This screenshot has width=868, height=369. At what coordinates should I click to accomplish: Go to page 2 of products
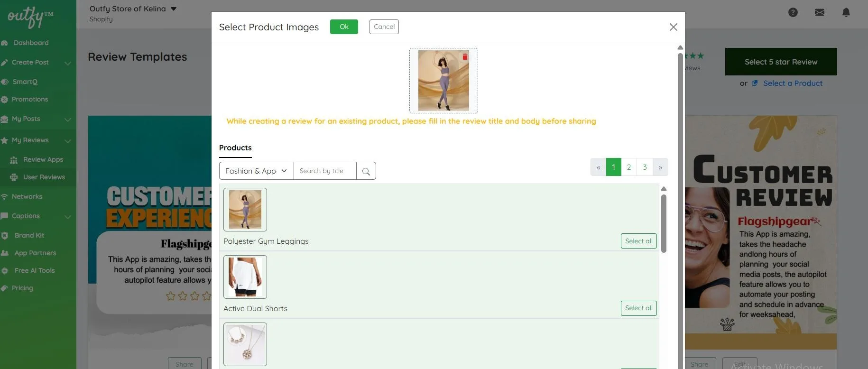629,167
